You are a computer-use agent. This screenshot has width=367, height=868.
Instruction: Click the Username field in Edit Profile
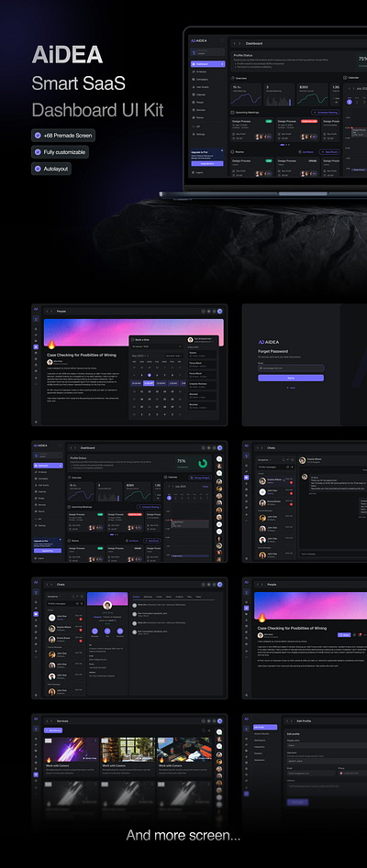327,761
